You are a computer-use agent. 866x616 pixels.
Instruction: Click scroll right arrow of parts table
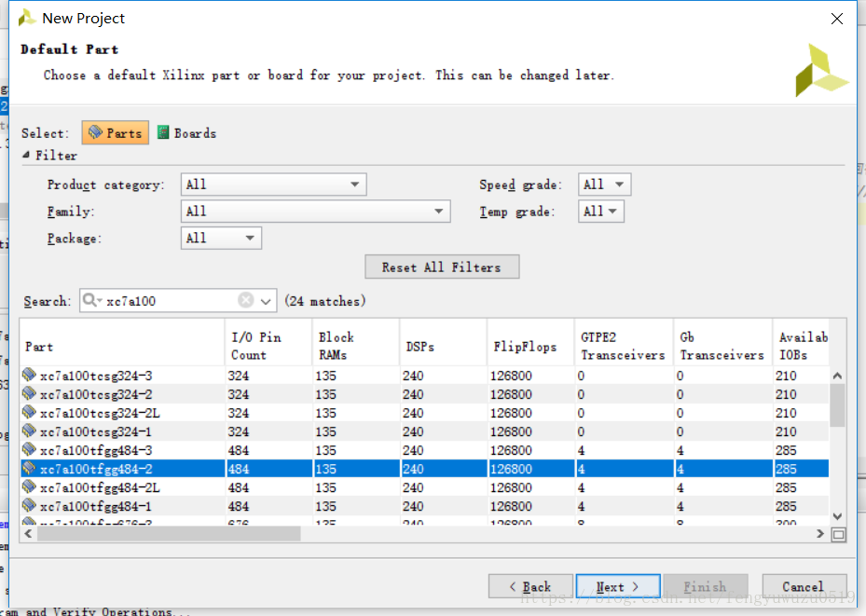820,534
